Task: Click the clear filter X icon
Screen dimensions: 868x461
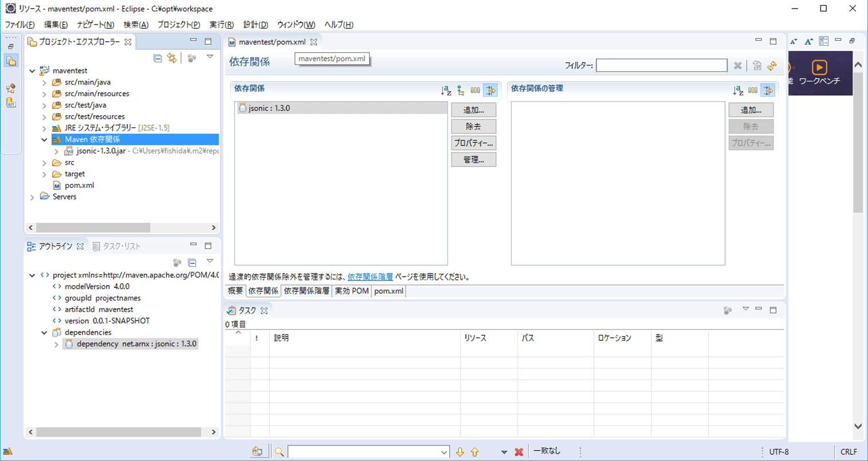Action: (738, 65)
